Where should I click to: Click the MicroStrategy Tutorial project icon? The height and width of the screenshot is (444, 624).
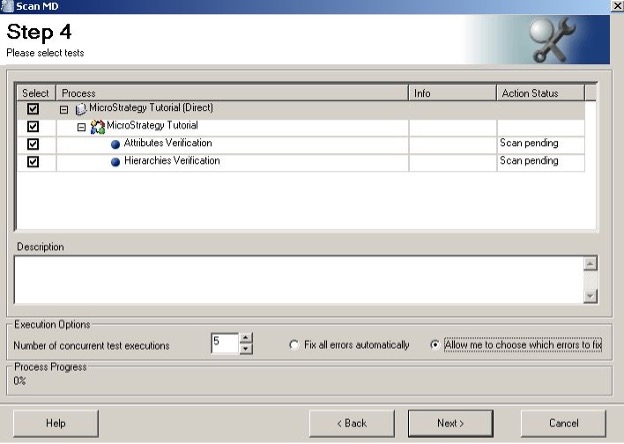tap(98, 127)
